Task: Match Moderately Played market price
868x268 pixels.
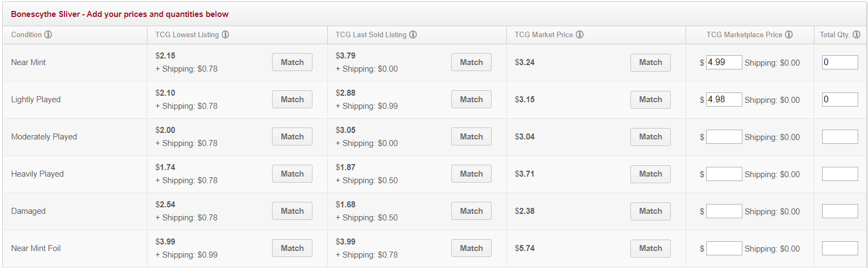Action: tap(650, 137)
